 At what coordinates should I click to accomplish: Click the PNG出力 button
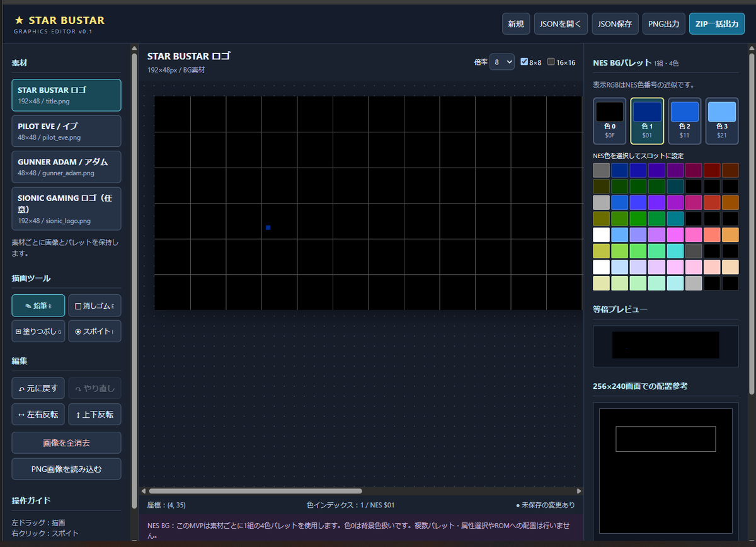click(664, 24)
